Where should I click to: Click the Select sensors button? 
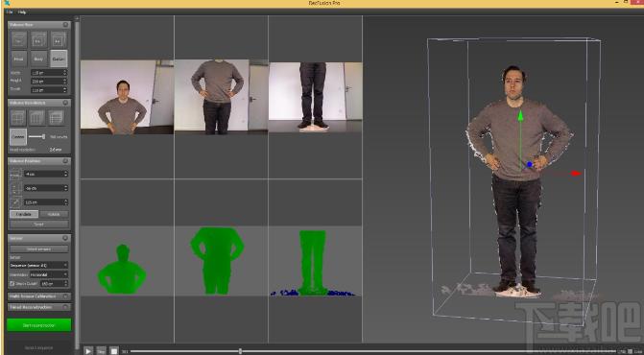tap(39, 249)
